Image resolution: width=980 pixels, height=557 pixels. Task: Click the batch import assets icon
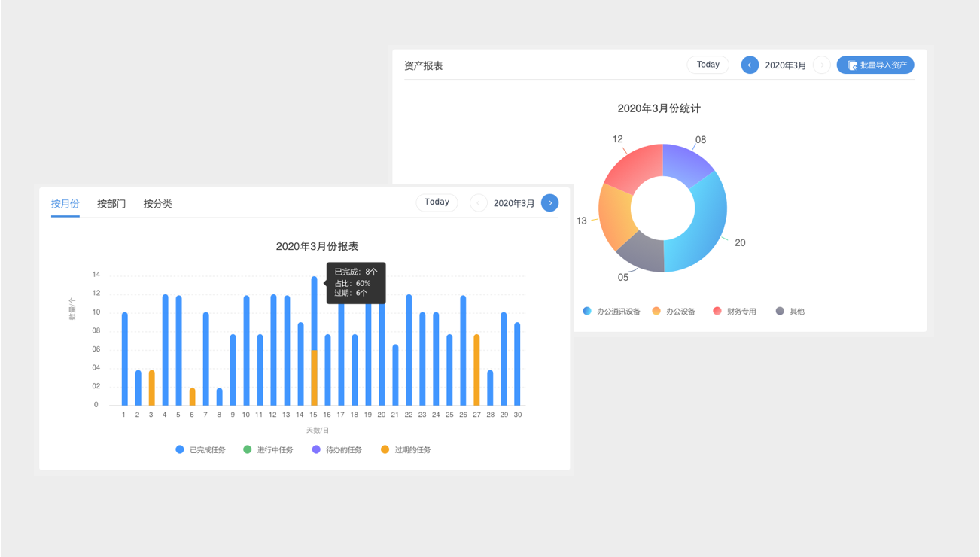[852, 65]
